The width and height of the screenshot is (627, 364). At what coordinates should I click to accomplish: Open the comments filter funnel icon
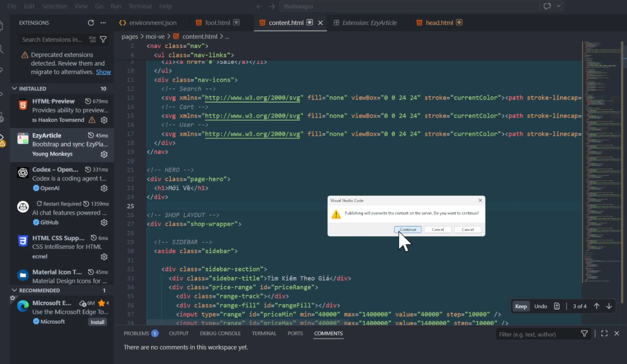(584, 334)
